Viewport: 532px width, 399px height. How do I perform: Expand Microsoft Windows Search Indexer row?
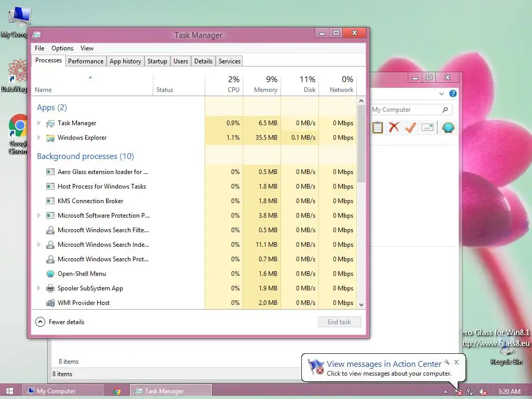(x=38, y=244)
